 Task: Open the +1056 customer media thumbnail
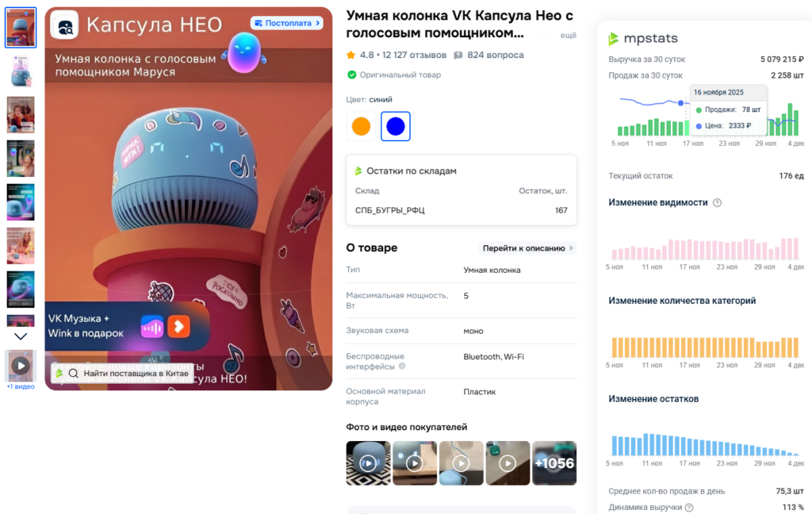point(554,462)
